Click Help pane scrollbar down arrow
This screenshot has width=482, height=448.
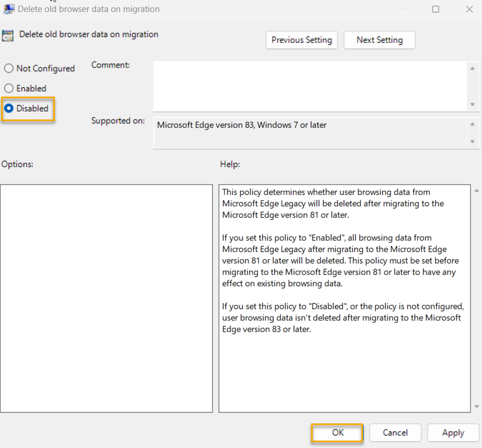(477, 406)
